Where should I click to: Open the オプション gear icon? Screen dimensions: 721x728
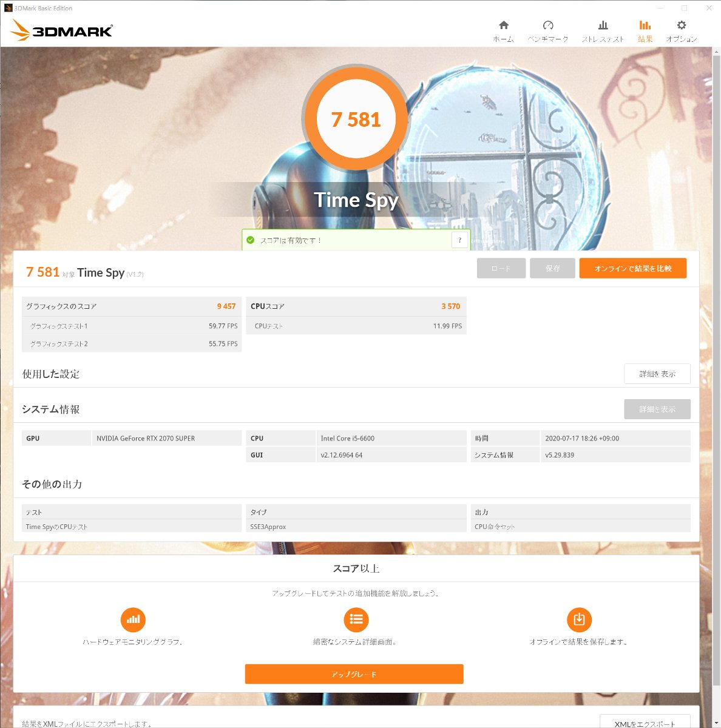(682, 25)
